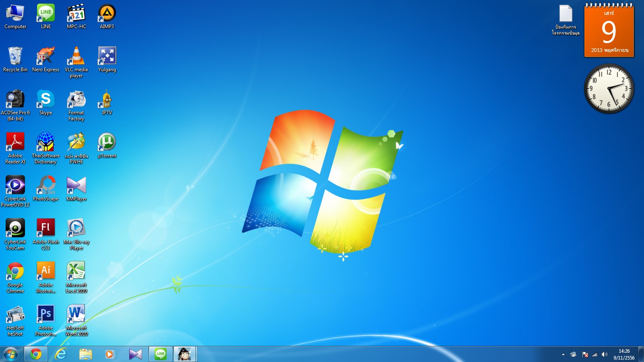Select the µTorrent desktop shortcut

(107, 146)
